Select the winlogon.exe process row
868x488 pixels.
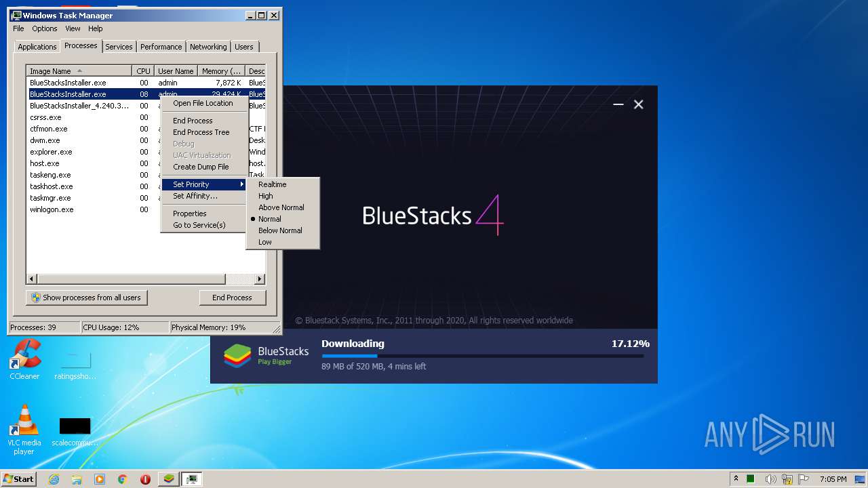click(x=94, y=209)
